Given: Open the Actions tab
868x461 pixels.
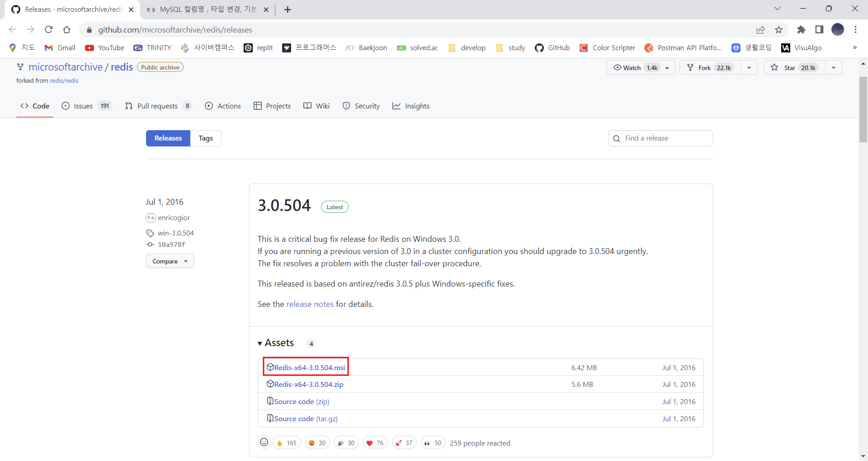Looking at the screenshot, I should click(223, 106).
